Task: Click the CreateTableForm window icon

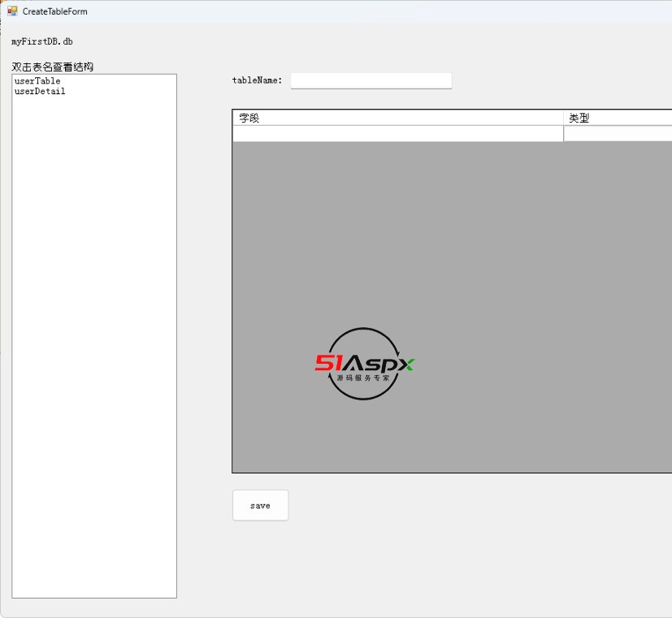Action: pos(12,11)
